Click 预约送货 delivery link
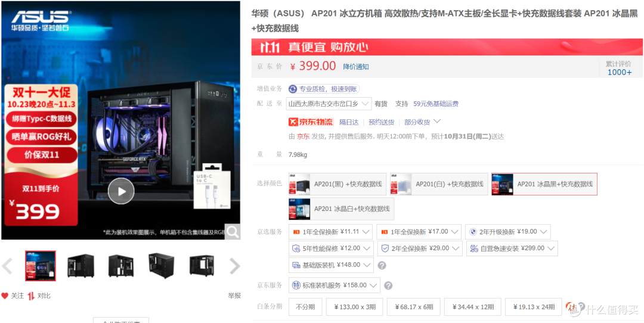 [x=381, y=122]
